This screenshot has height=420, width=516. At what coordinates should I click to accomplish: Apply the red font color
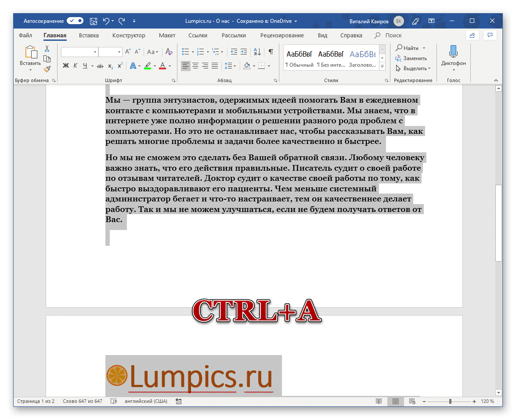tap(162, 66)
